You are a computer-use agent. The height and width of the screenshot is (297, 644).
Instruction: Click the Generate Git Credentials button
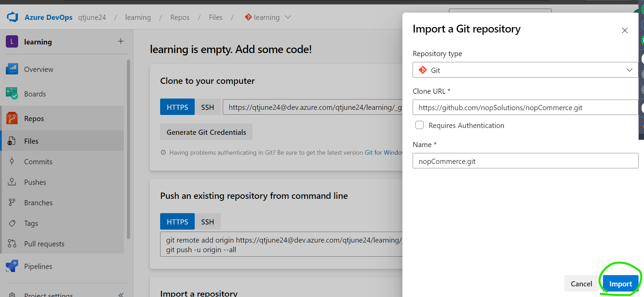(206, 132)
